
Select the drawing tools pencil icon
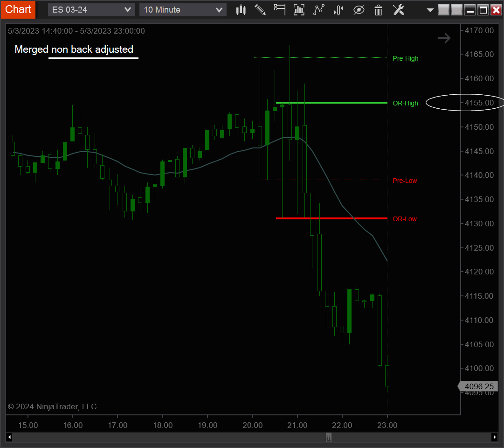pyautogui.click(x=260, y=10)
